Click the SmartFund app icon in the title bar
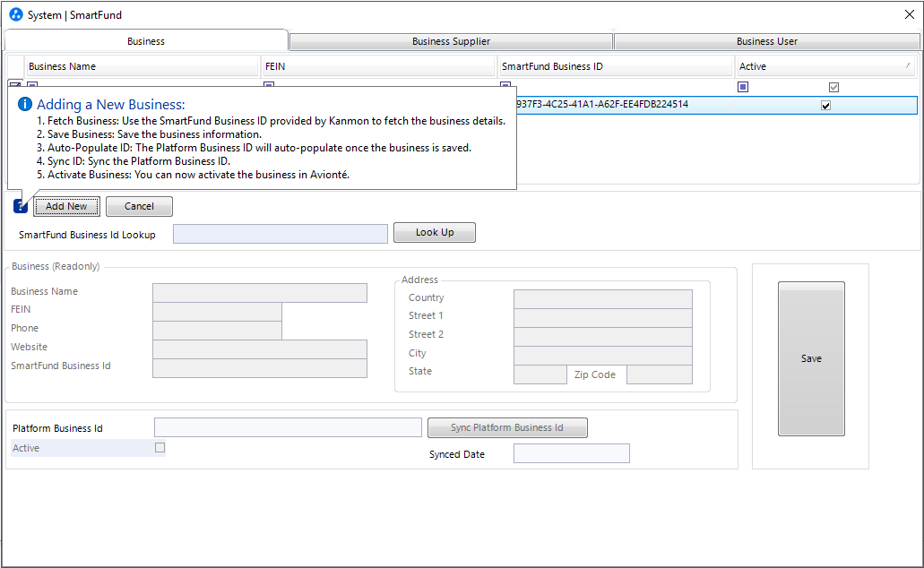This screenshot has width=924, height=568. coord(16,14)
